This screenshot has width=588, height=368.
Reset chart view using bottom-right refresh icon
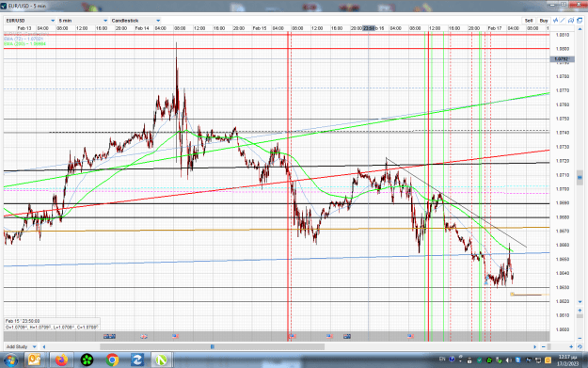(x=580, y=347)
